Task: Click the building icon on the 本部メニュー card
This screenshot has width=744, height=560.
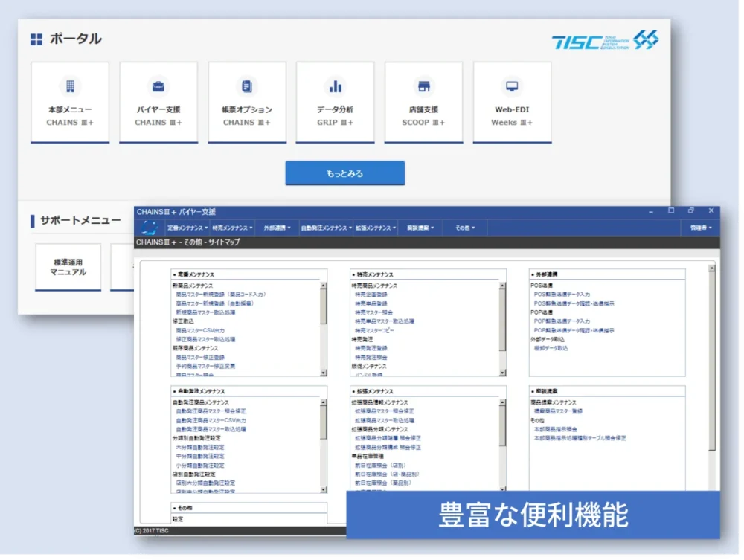Action: click(x=70, y=86)
